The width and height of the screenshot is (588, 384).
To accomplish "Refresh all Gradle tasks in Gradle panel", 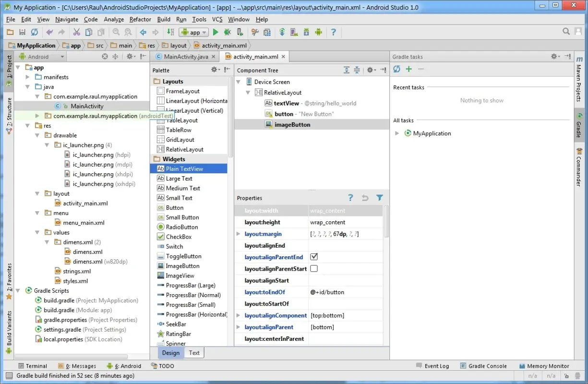I will click(396, 69).
